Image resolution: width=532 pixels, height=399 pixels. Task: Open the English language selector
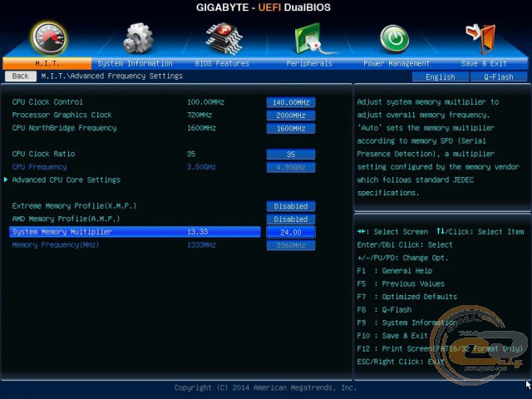pyautogui.click(x=441, y=76)
